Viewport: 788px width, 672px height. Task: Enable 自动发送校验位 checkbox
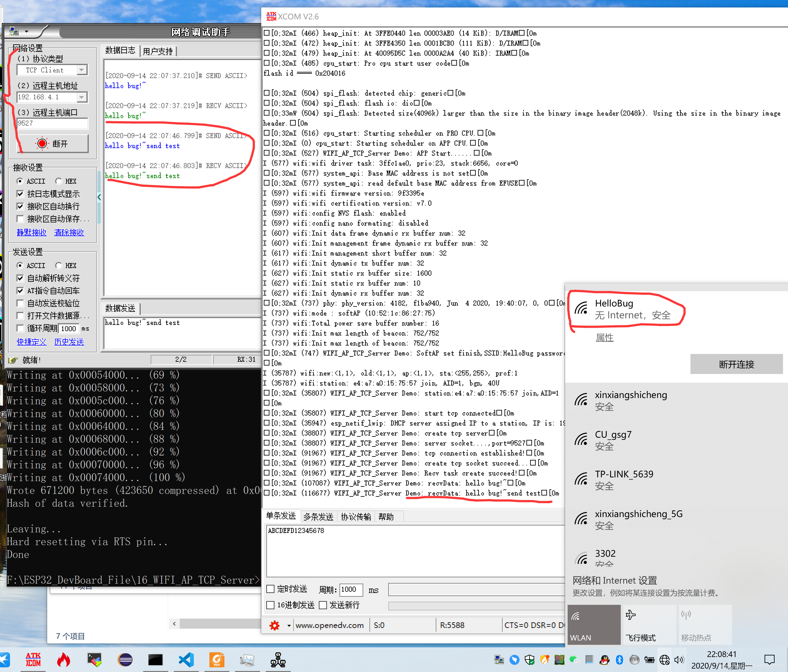(x=20, y=303)
